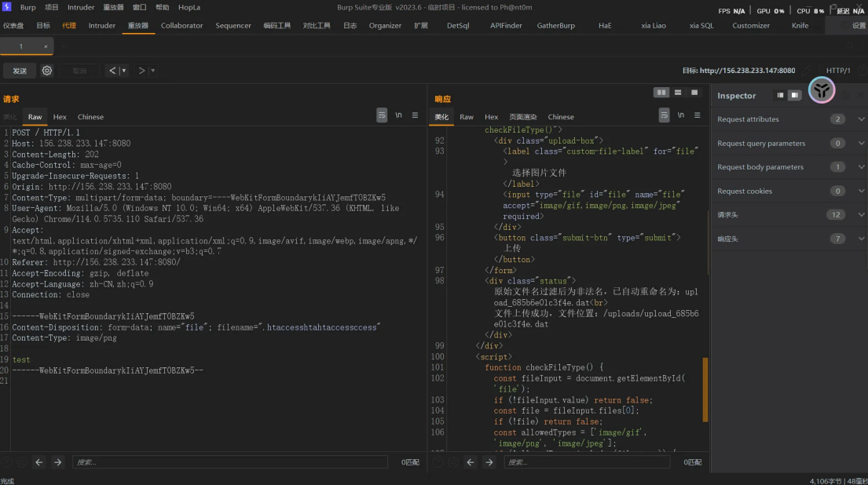Switch to side-by-side request/response layout
Viewport: 868px width, 485px height.
661,93
